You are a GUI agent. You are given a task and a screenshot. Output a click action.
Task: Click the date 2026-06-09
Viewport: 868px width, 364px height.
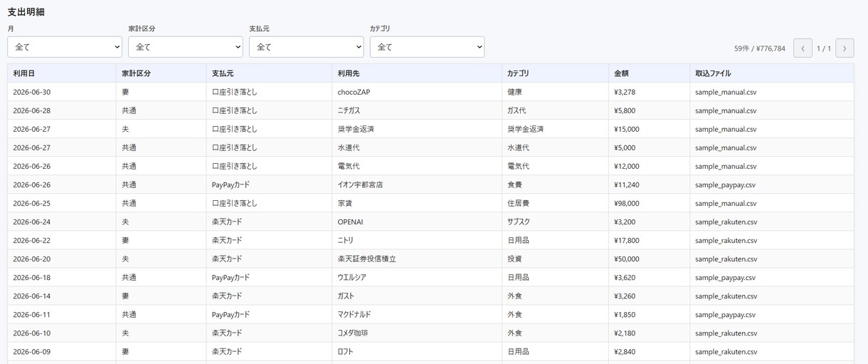point(31,351)
